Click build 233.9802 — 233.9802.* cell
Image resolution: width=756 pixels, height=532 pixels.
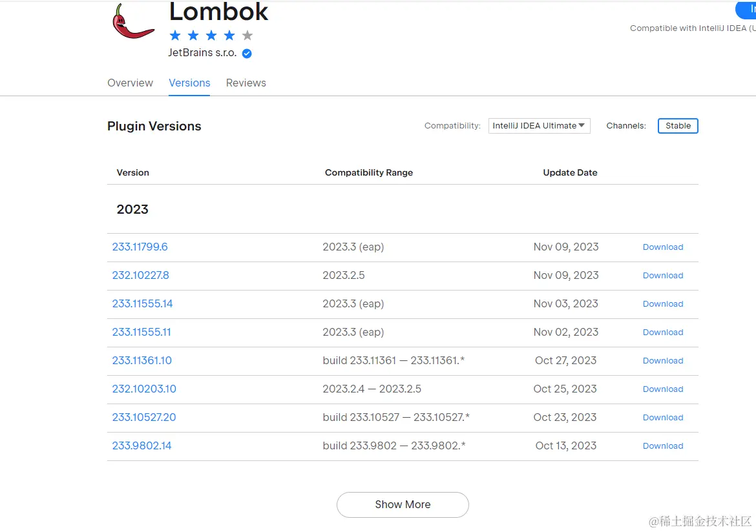point(394,445)
